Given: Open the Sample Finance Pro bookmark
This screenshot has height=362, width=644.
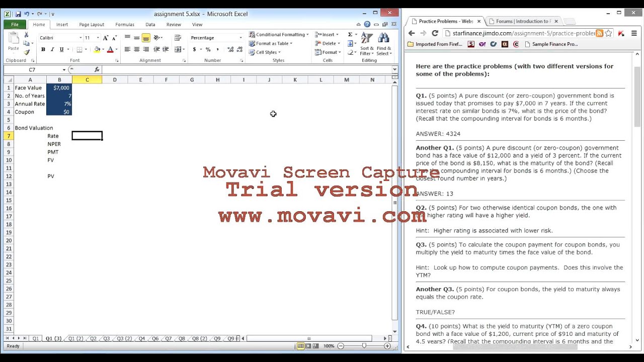Looking at the screenshot, I should 551,44.
